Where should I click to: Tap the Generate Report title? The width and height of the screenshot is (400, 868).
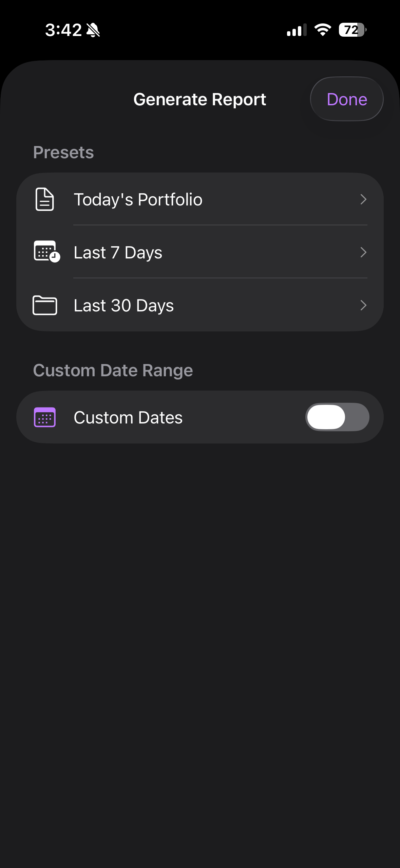[199, 100]
